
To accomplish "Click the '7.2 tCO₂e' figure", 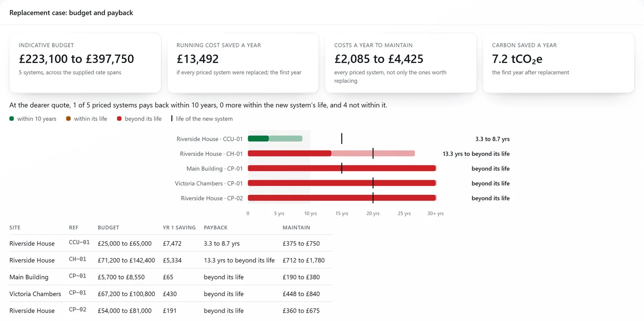I will (x=517, y=59).
